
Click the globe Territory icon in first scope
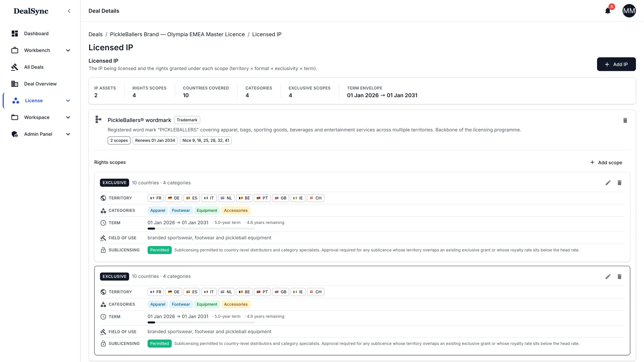pos(103,198)
